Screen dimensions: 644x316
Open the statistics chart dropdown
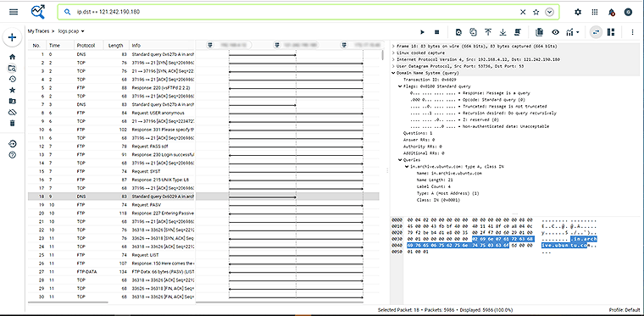coord(573,32)
